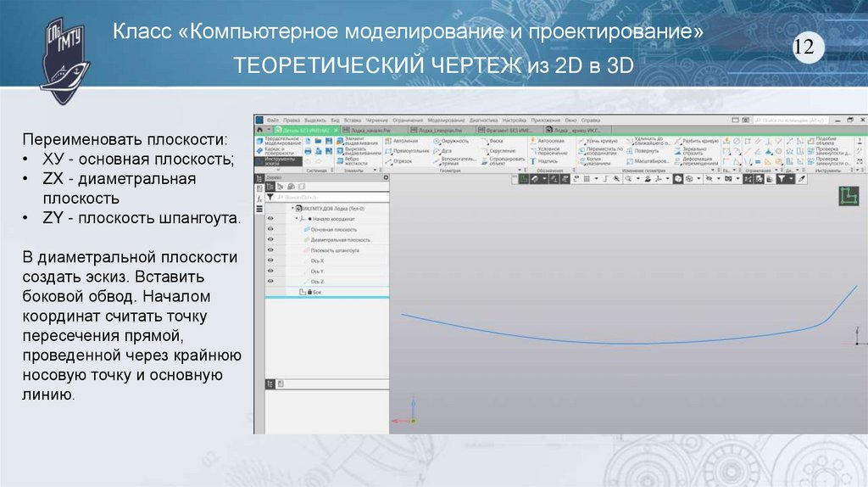This screenshot has width=868, height=487.
Task: Click Вырезать выдавливанием tool
Action: [x=359, y=151]
